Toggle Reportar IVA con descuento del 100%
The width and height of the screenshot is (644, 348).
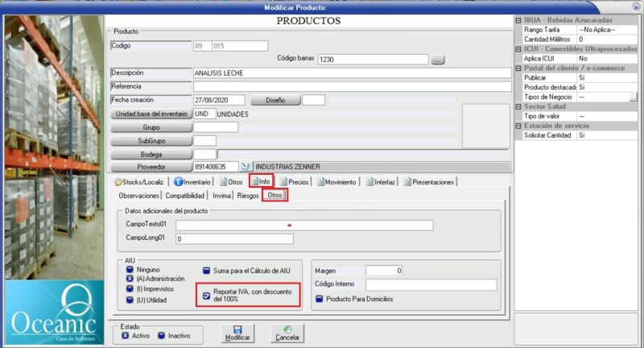[207, 294]
